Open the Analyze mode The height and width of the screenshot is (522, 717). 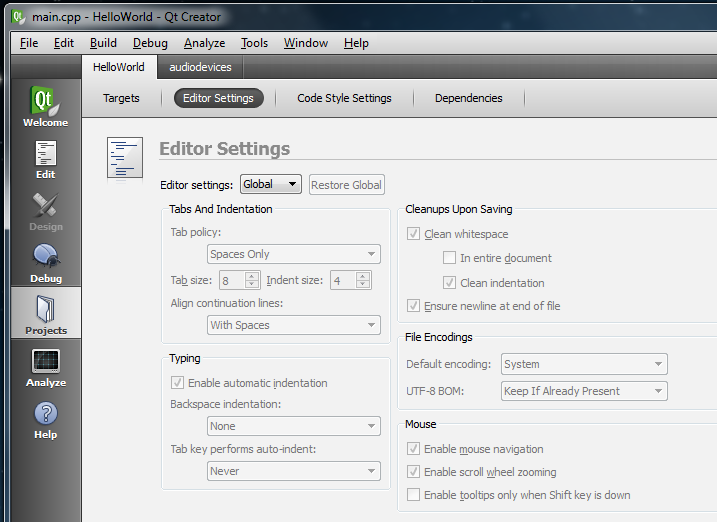46,367
